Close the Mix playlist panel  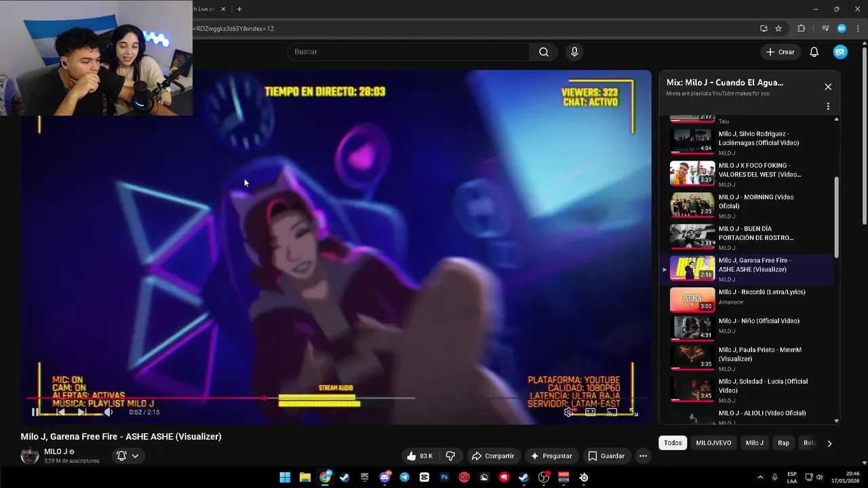tap(828, 87)
